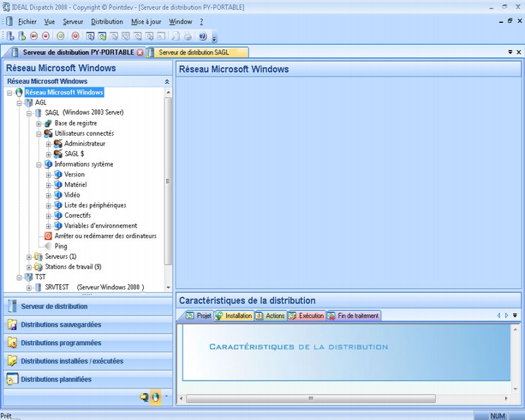Screen dimensions: 525x420
Task: Click the application icon left of Fichier
Action: pyautogui.click(x=10, y=22)
